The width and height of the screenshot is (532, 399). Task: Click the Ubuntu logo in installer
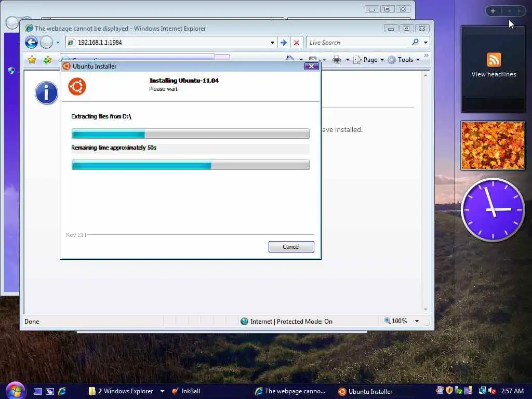tap(77, 87)
